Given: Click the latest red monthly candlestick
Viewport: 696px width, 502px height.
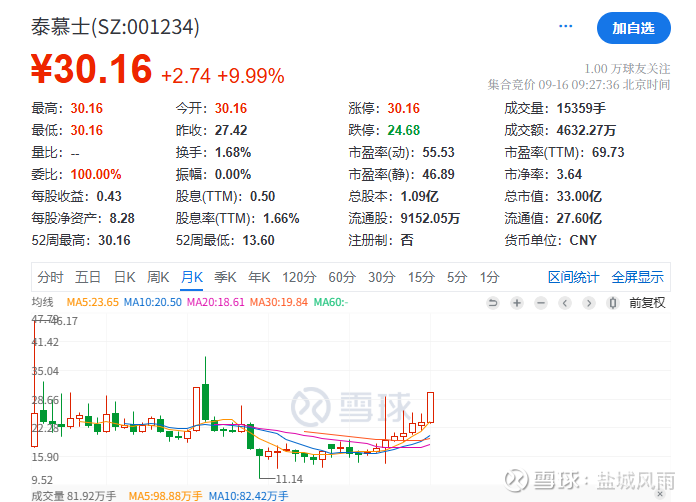Looking at the screenshot, I should (430, 407).
